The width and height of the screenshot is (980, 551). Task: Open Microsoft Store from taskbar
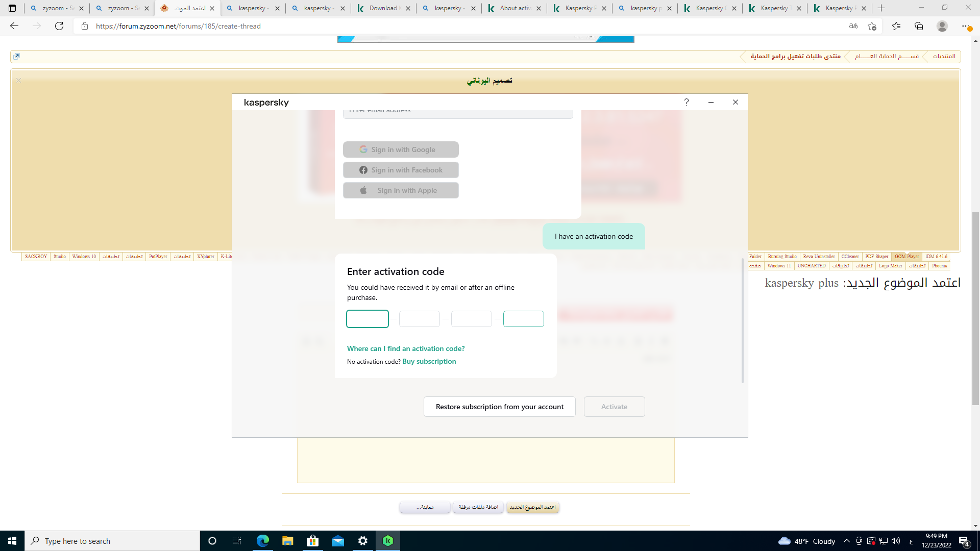tap(312, 541)
